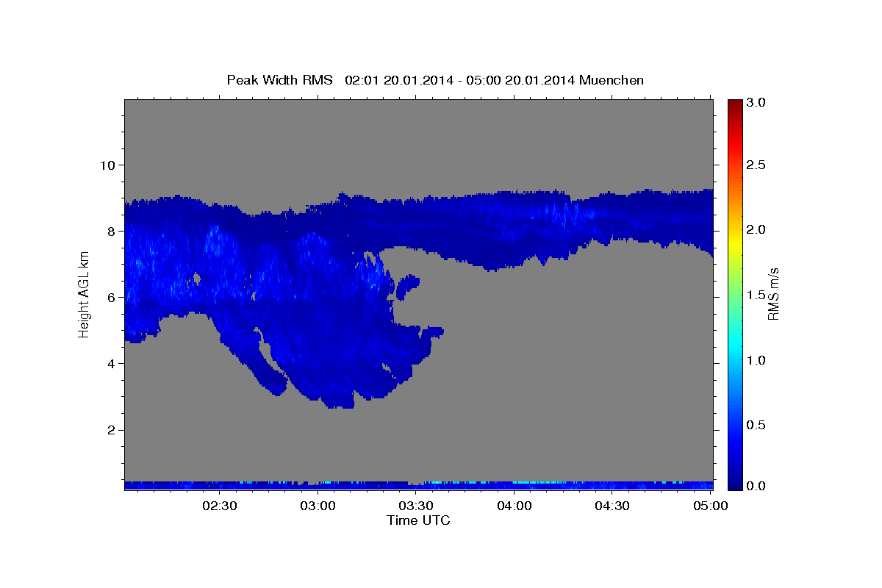Click the 'Muenchen' location text in title
Image resolution: width=882 pixels, height=588 pixels.
click(x=612, y=80)
